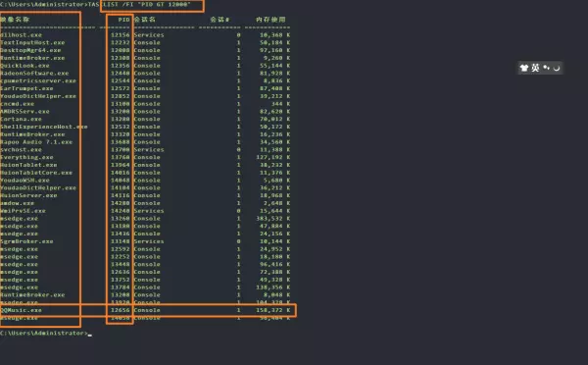Toggle the half-moon width icon on IME toolbar
588x365 pixels.
point(557,68)
